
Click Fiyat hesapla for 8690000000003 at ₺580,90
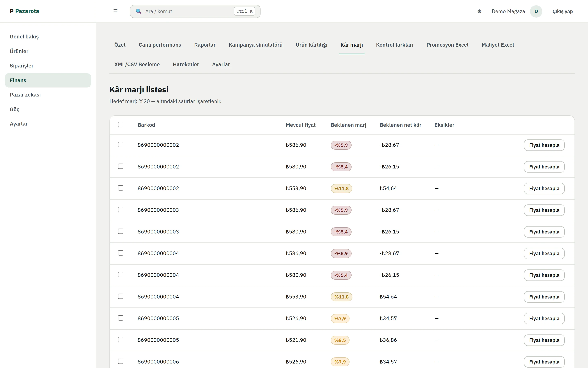click(x=544, y=232)
